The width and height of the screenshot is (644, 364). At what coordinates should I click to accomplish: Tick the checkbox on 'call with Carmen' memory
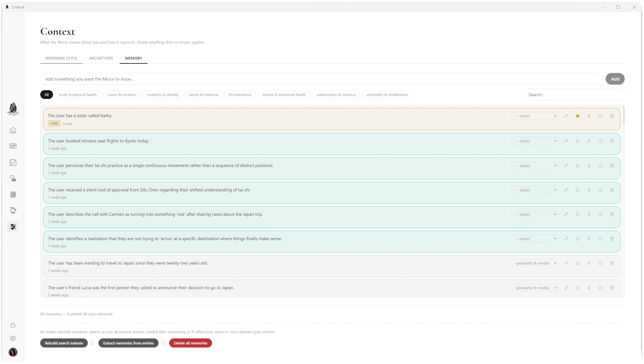point(600,214)
